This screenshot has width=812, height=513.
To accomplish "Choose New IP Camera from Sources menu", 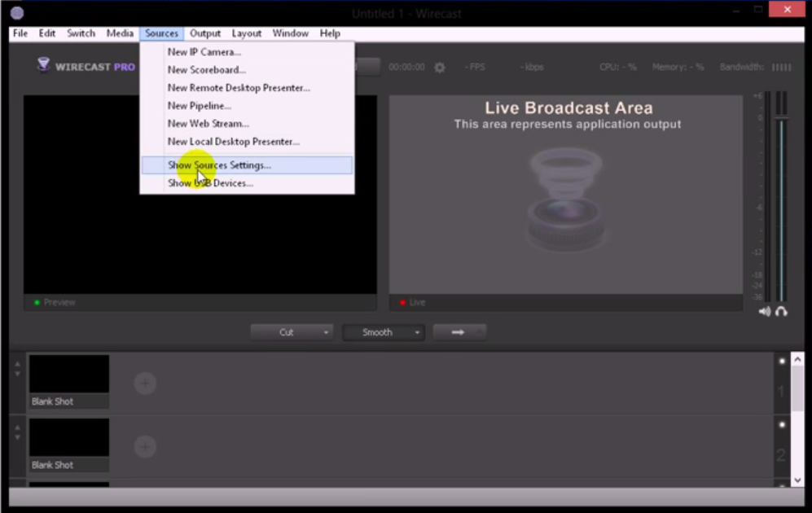I will tap(247, 52).
